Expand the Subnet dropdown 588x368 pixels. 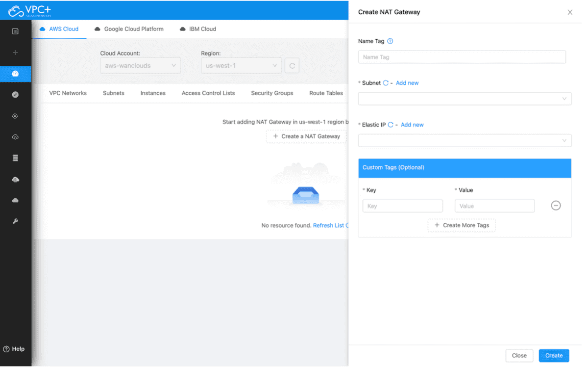pos(465,99)
